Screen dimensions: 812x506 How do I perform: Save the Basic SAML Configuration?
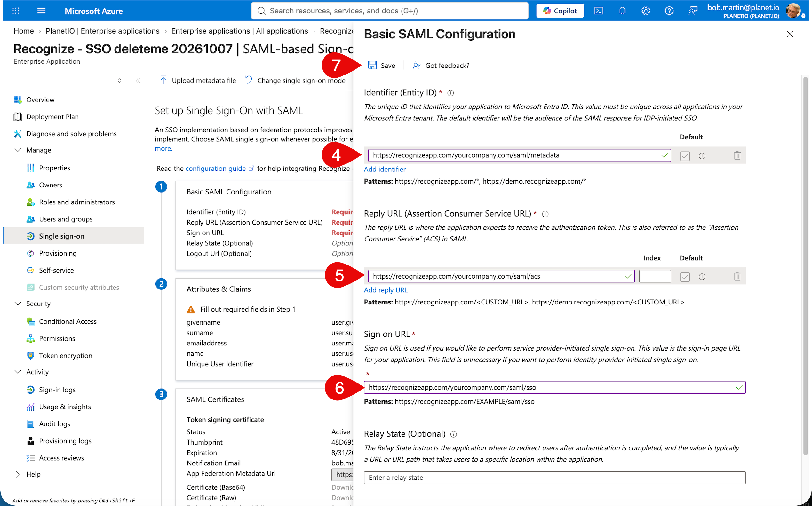point(382,65)
